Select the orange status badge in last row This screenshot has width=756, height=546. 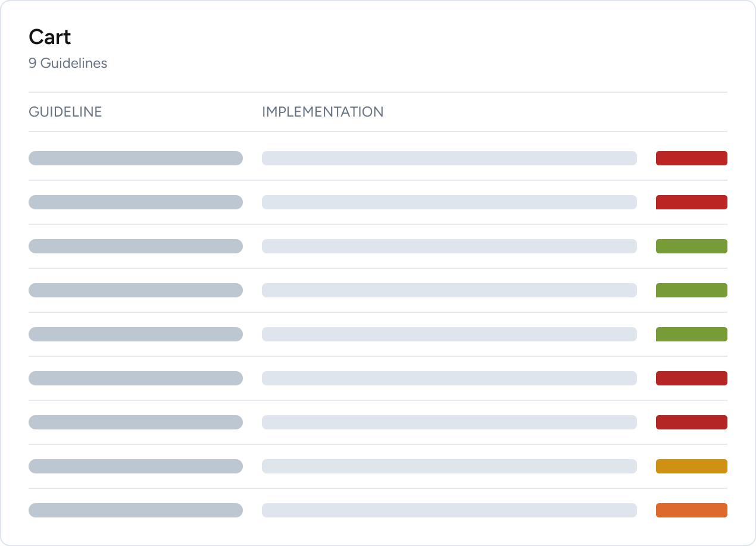tap(692, 510)
